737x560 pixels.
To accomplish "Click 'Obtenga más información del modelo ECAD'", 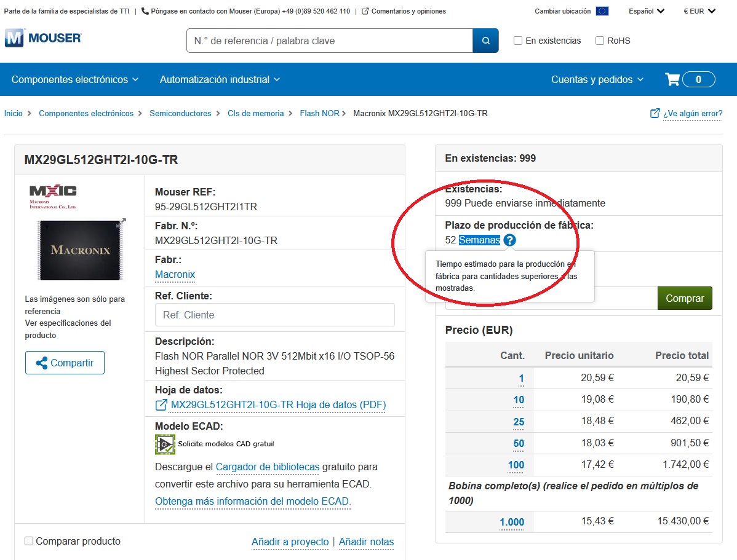I will pos(253,501).
